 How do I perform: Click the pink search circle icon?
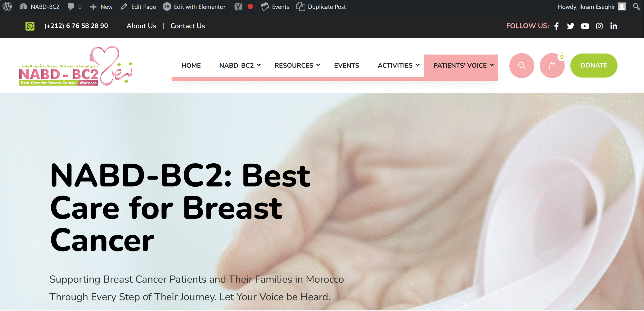coord(522,66)
